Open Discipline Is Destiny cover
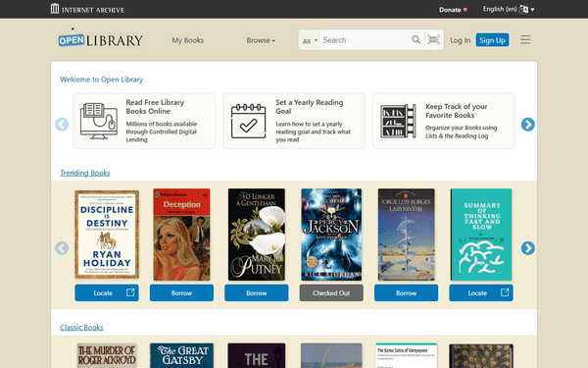 [x=107, y=235]
